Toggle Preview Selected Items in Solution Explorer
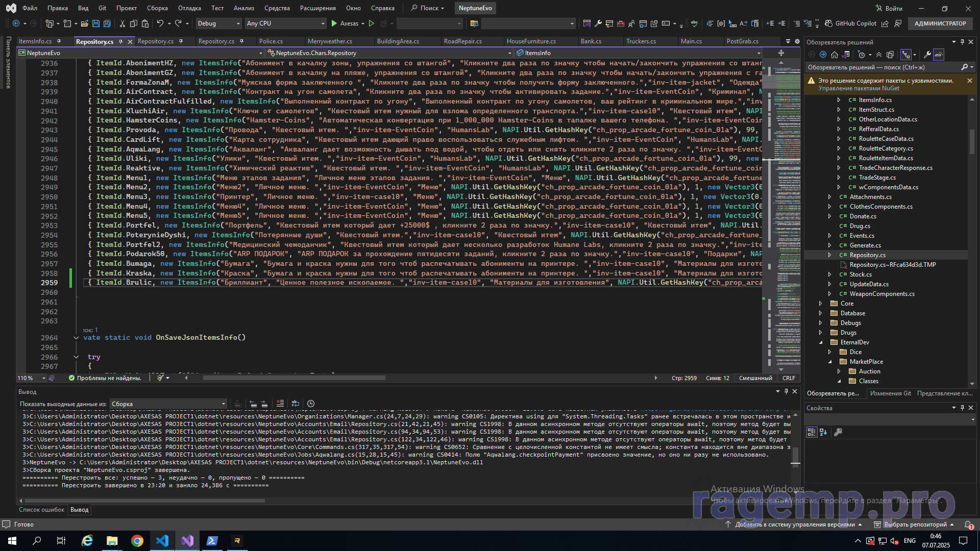The height and width of the screenshot is (551, 980). click(x=939, y=55)
